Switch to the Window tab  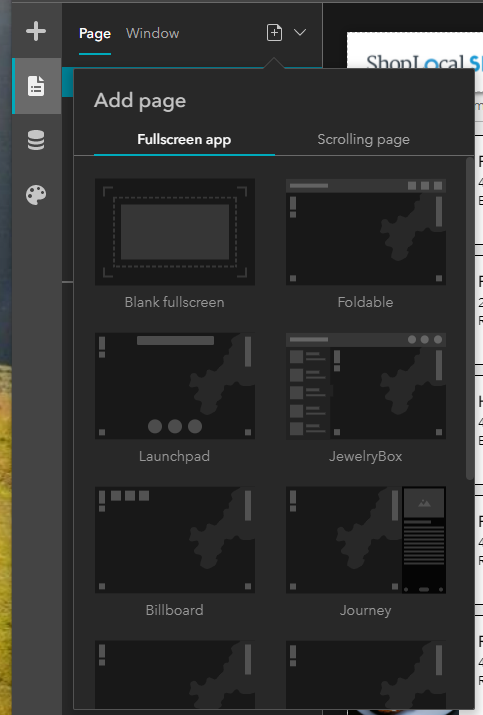[152, 33]
